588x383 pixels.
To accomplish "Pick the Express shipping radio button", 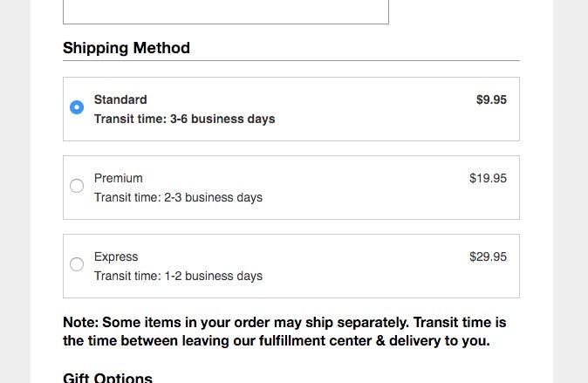I will 77,264.
